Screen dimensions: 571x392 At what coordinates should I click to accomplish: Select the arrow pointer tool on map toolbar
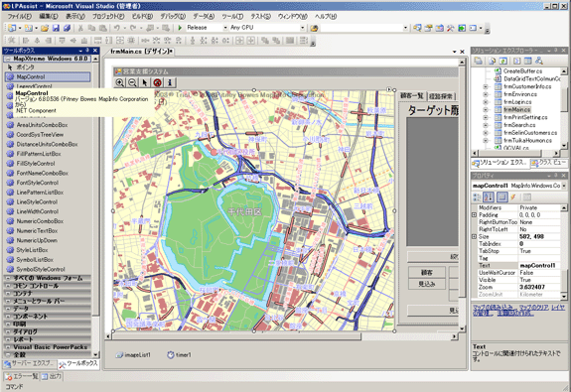pos(145,82)
